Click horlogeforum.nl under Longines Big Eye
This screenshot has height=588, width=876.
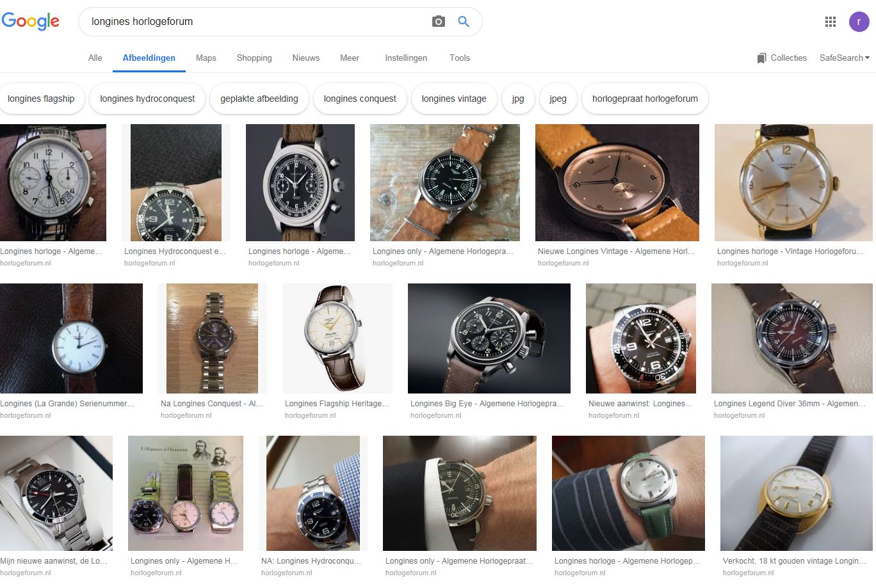[436, 415]
